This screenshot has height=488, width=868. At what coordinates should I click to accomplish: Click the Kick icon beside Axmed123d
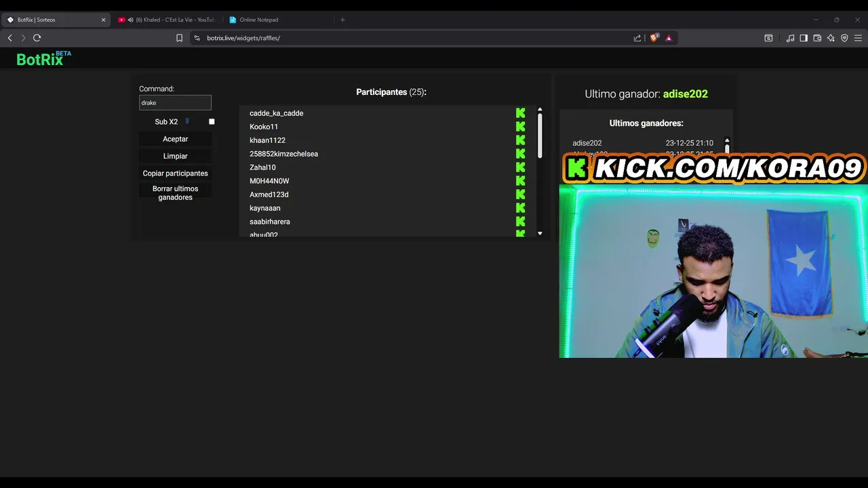click(520, 195)
